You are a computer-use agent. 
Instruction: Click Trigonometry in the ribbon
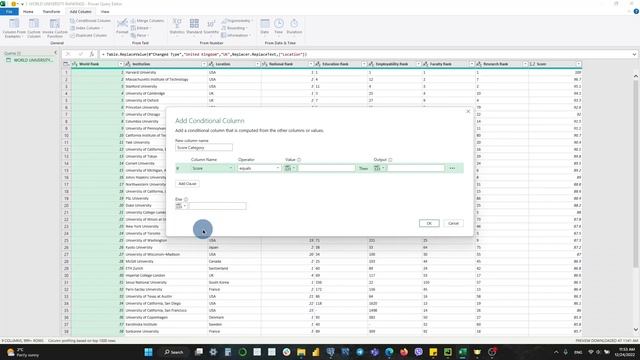(x=237, y=21)
